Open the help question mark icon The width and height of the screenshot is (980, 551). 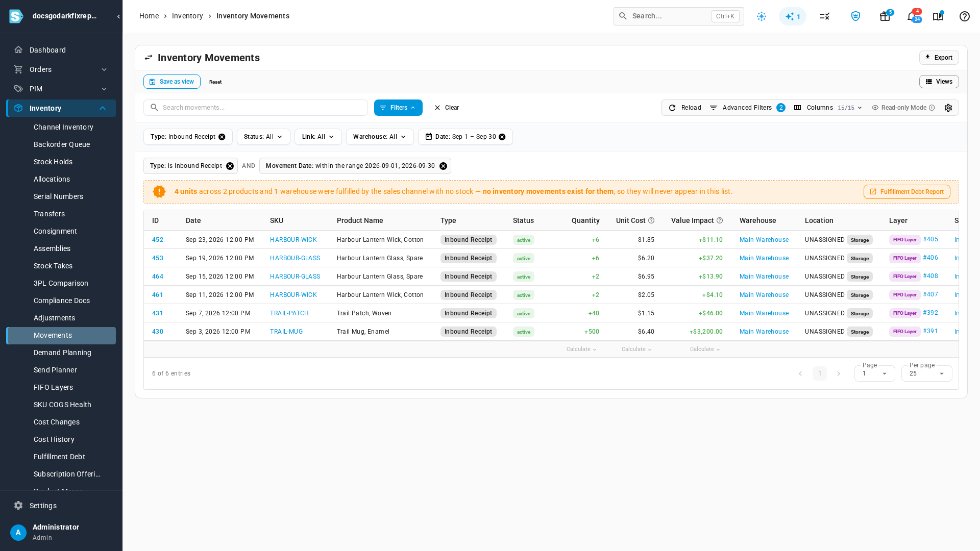click(x=964, y=16)
